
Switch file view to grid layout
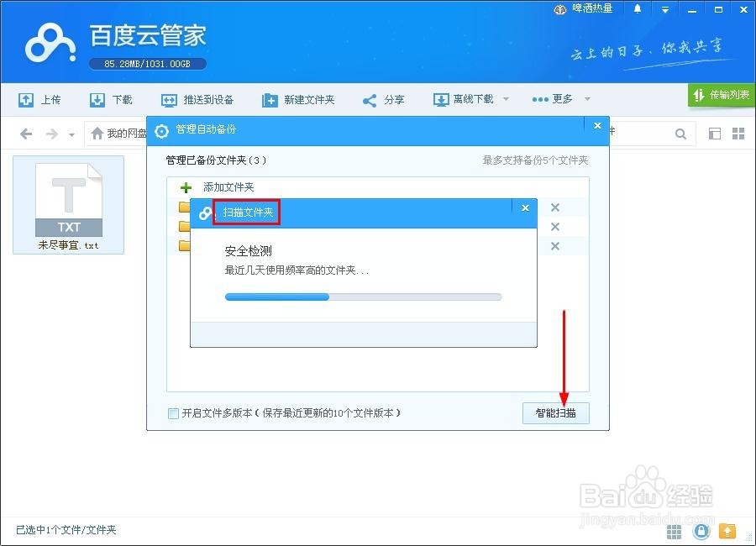(738, 133)
